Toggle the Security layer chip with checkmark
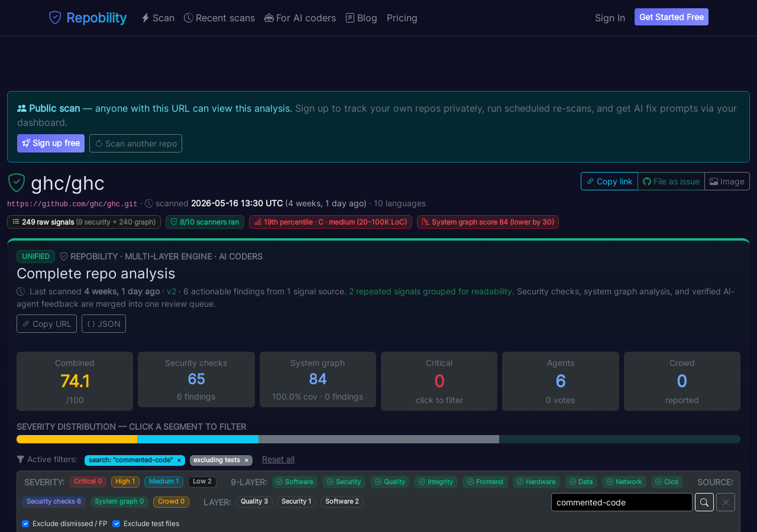757x532 pixels. pos(344,482)
